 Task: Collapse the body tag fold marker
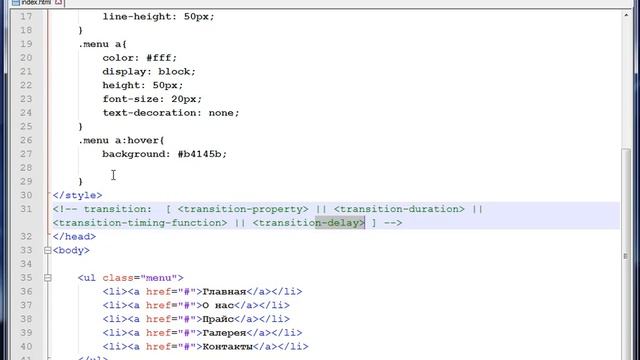pyautogui.click(x=47, y=250)
